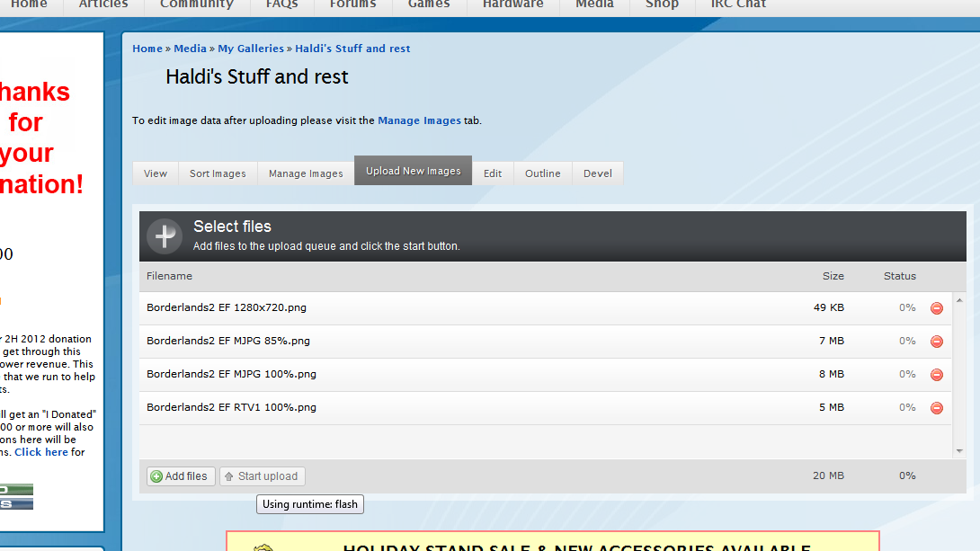Switch to the Sort Images tab

(x=218, y=173)
